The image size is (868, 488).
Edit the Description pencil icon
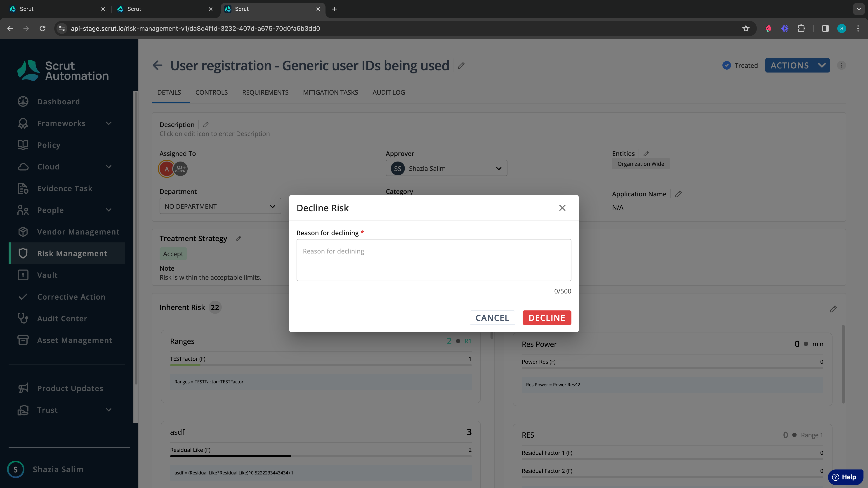coord(205,125)
